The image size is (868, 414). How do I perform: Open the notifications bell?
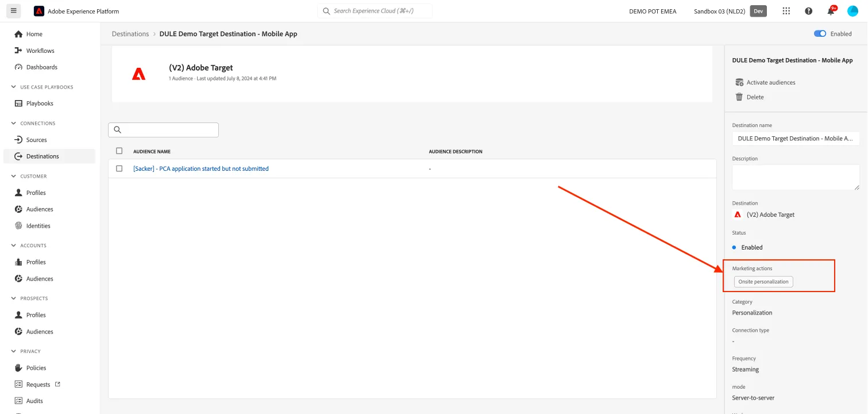(831, 11)
